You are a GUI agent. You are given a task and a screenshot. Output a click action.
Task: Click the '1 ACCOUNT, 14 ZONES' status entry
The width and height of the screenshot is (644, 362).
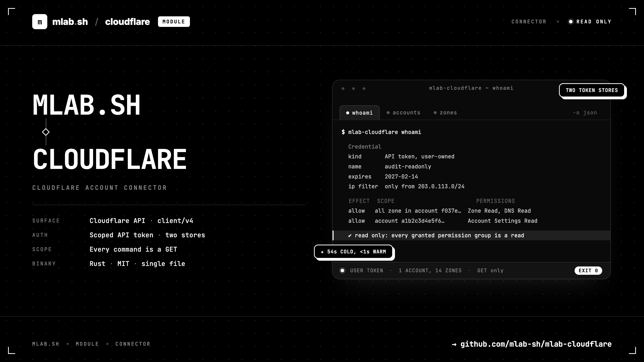click(430, 270)
